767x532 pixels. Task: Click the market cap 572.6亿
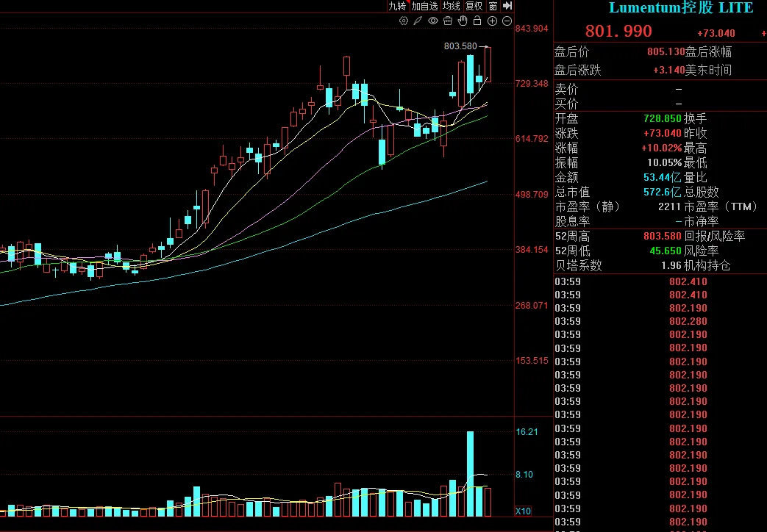click(663, 192)
